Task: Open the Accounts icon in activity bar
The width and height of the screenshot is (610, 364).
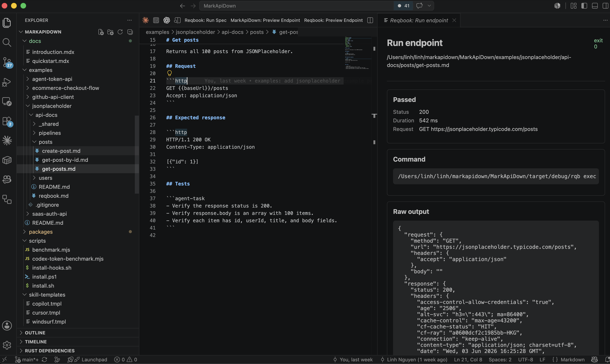Action: pyautogui.click(x=7, y=325)
